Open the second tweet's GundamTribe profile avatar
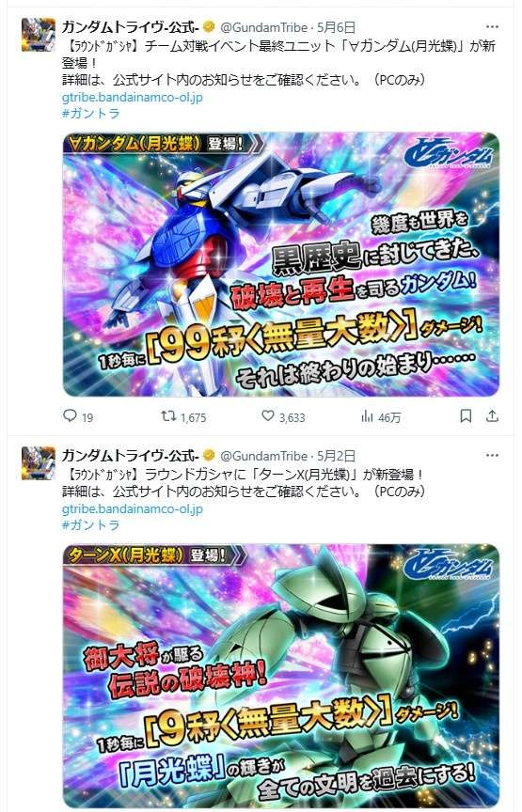This screenshot has height=812, width=522. click(x=39, y=462)
